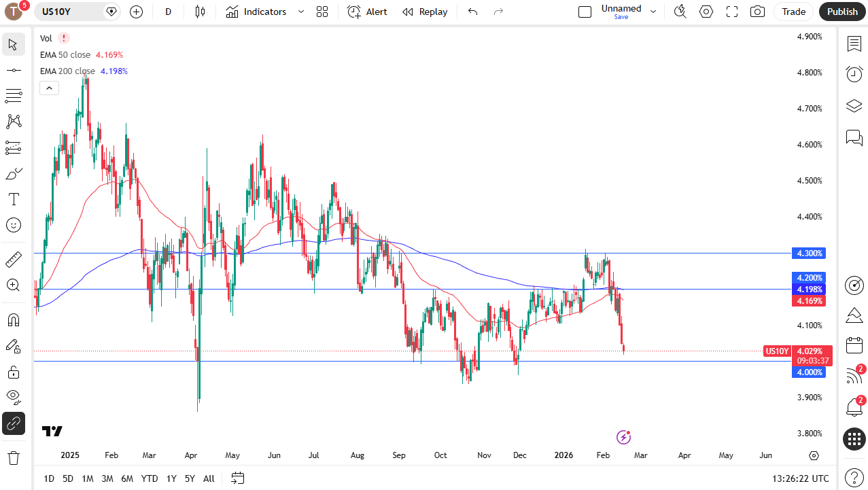Redo the last action
The height and width of the screenshot is (490, 868).
coord(498,12)
